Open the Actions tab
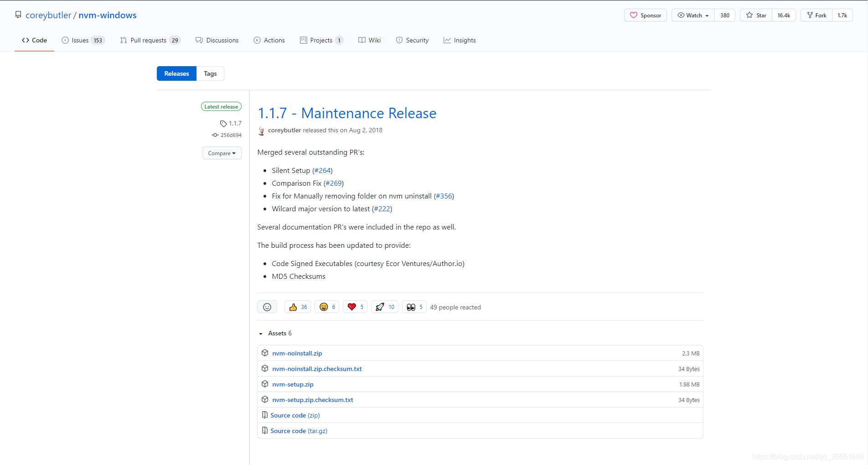 click(x=269, y=40)
